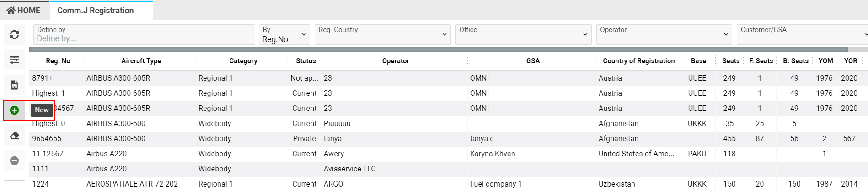
Task: Click the eraser clear icon
Action: pos(14,135)
